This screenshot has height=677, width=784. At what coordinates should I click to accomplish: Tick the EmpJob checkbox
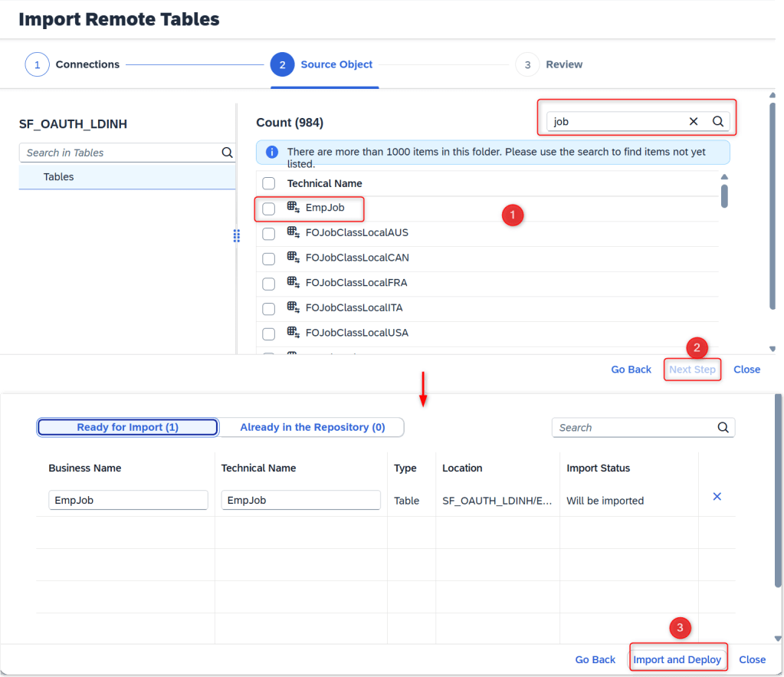coord(269,209)
